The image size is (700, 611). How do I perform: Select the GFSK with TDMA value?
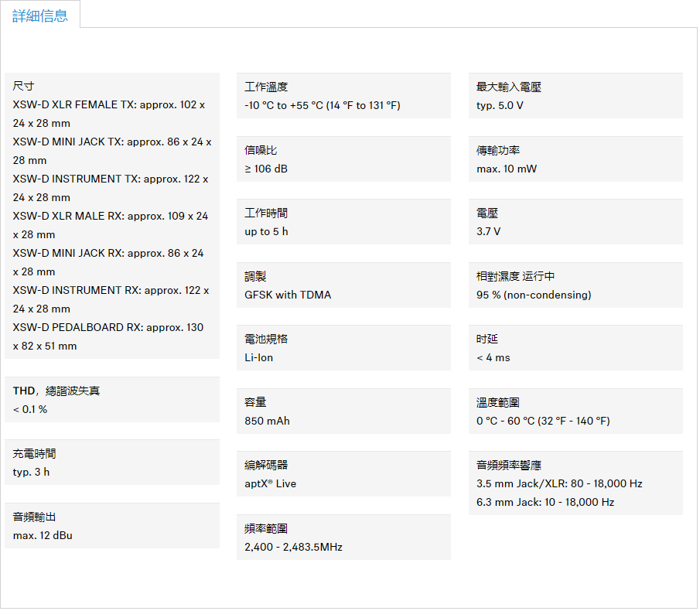[x=288, y=295]
